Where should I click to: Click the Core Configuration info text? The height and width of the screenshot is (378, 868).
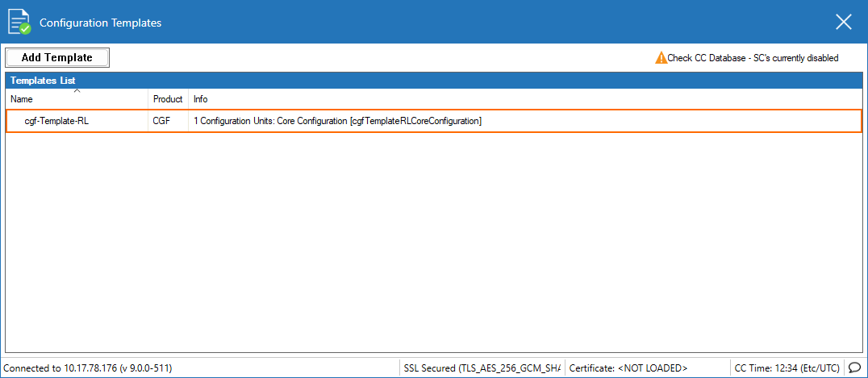pyautogui.click(x=338, y=121)
